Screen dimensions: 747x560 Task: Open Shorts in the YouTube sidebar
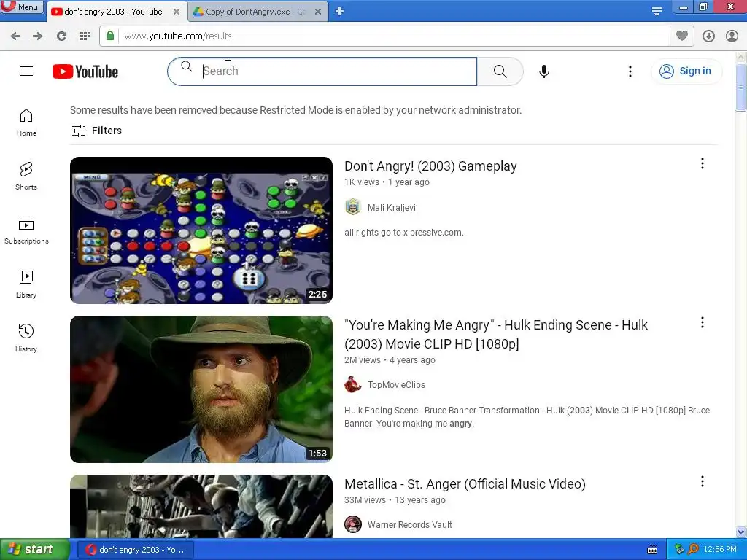click(26, 176)
